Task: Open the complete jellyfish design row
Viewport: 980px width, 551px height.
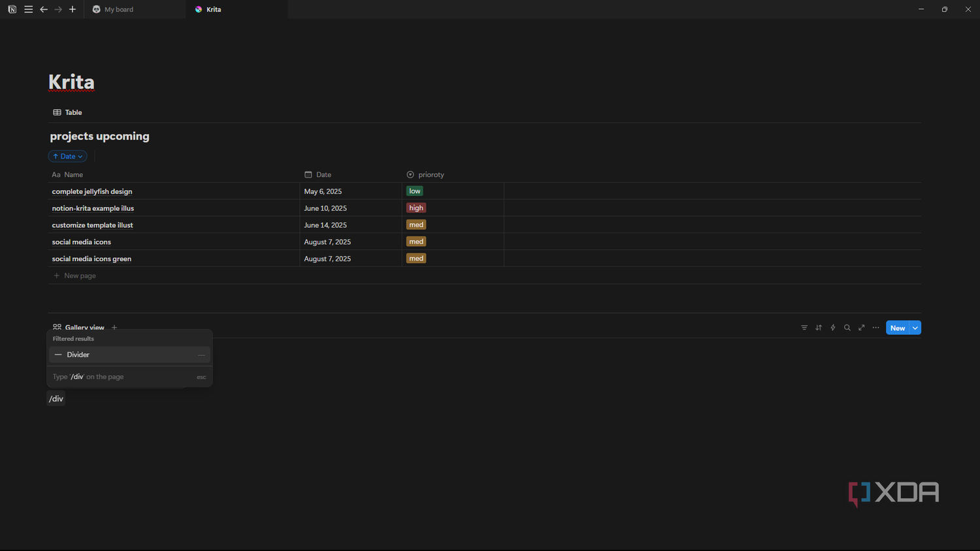Action: point(92,191)
